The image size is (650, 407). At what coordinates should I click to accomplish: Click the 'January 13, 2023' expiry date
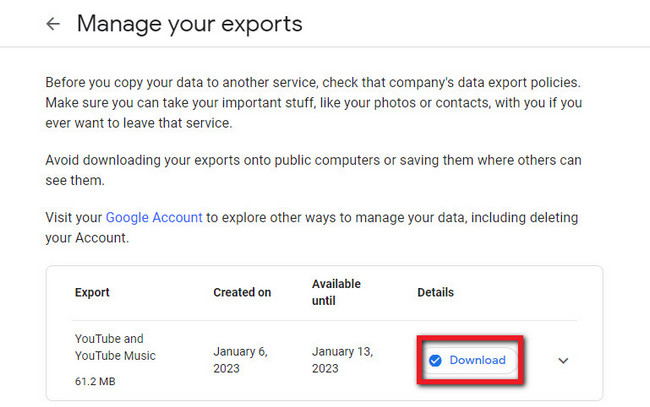pyautogui.click(x=342, y=360)
